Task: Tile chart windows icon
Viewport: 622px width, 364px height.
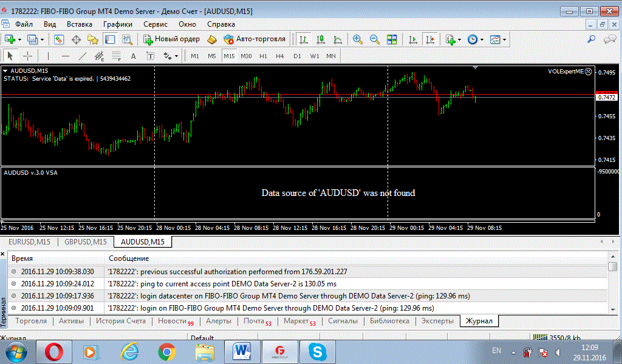Action: point(392,39)
